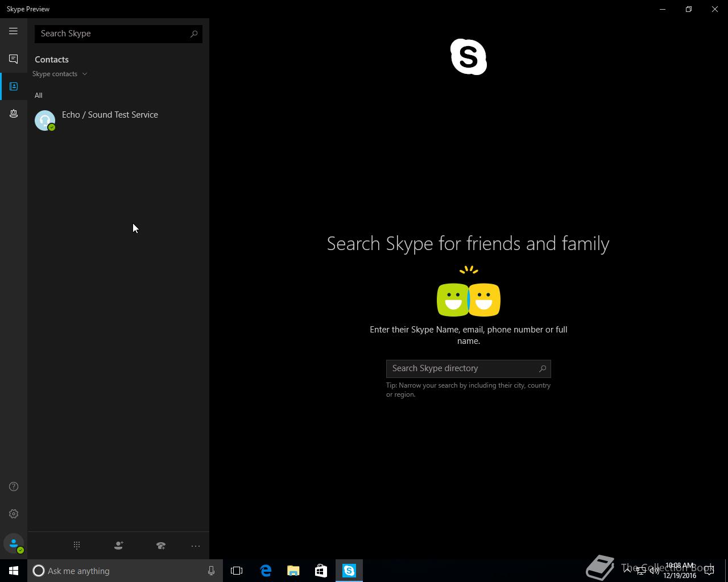Screen dimensions: 728x582
Task: Select the All contacts label
Action: (x=38, y=95)
